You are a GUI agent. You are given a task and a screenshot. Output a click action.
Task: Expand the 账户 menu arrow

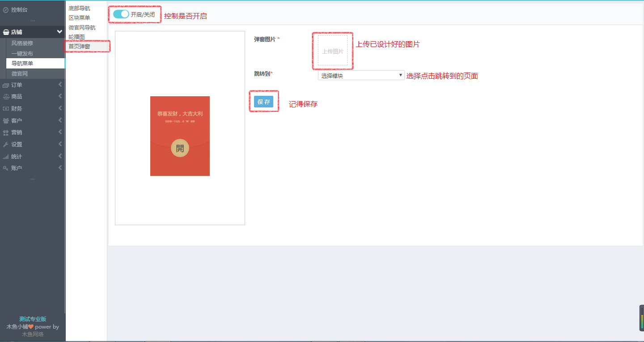click(x=60, y=168)
